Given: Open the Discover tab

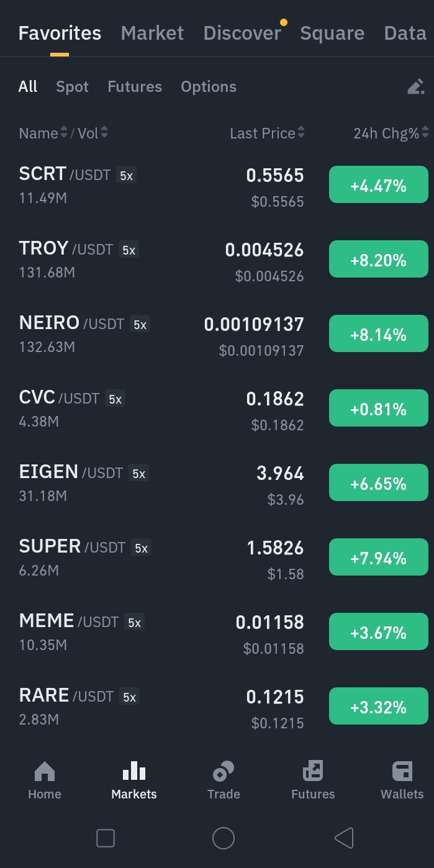Looking at the screenshot, I should coord(242,33).
